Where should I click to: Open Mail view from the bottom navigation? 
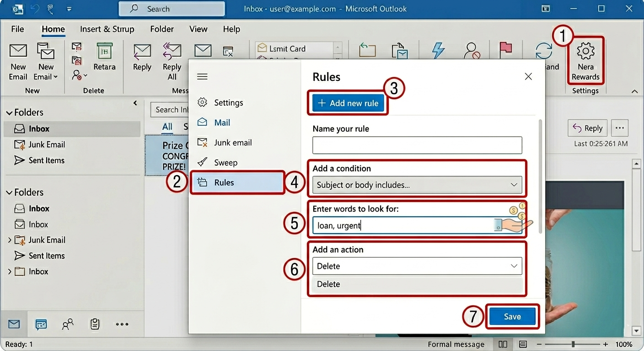(x=14, y=324)
